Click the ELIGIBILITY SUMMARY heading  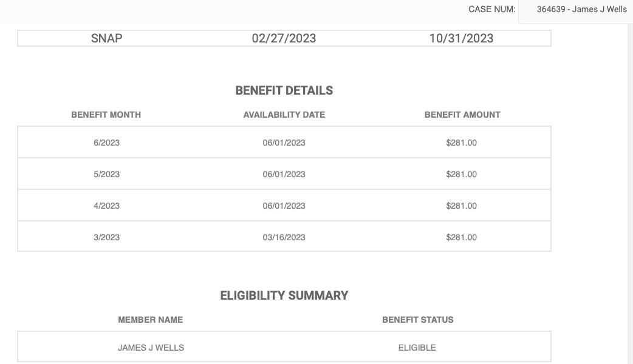[x=284, y=295]
